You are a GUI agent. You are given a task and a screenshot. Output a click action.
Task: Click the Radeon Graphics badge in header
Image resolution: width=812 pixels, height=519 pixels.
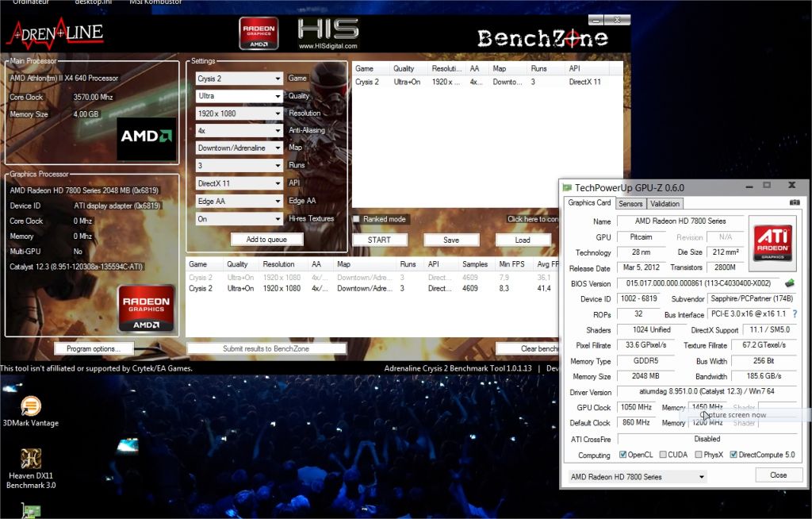(259, 33)
